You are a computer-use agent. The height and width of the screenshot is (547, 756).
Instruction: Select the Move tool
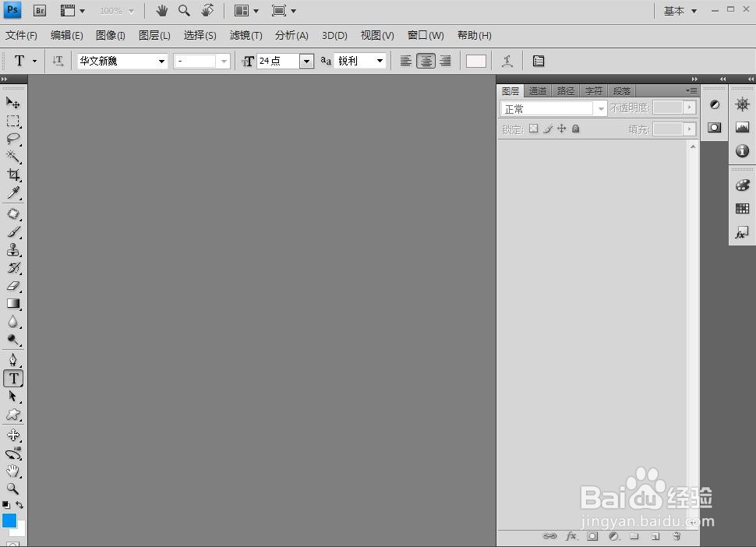click(x=13, y=102)
